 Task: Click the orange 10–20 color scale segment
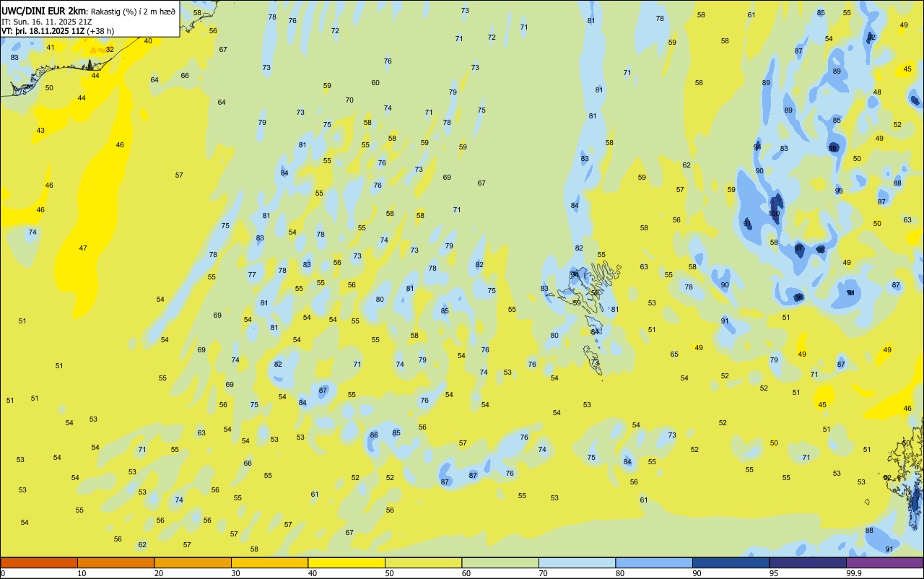click(115, 562)
